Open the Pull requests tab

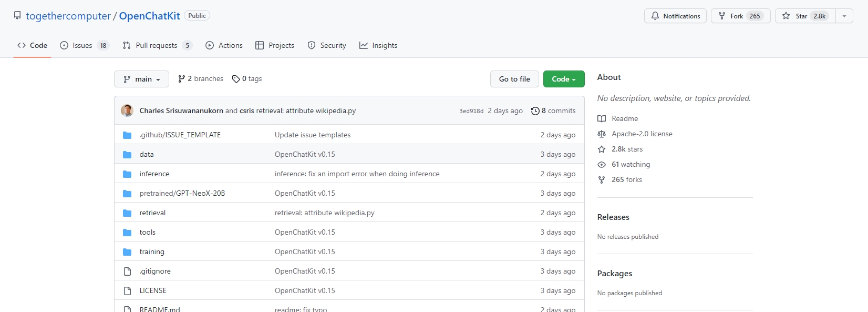[157, 45]
